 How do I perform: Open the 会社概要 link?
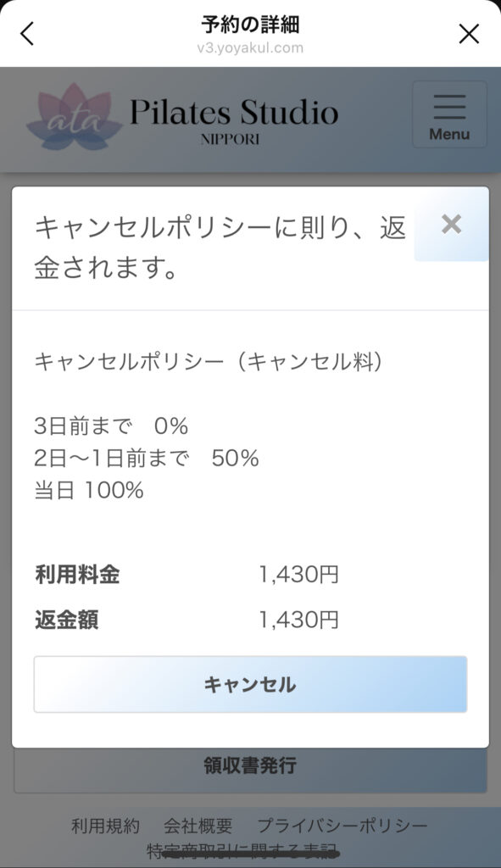[x=198, y=826]
